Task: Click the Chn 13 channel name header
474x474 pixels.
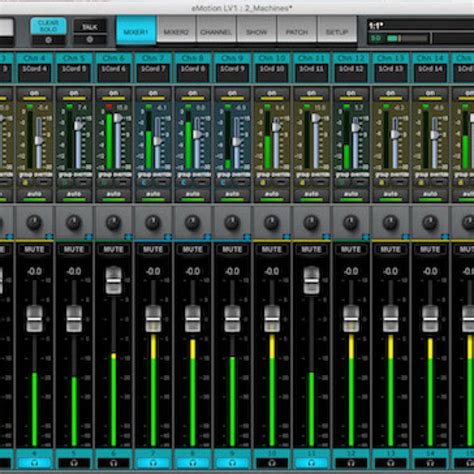Action: coord(391,58)
